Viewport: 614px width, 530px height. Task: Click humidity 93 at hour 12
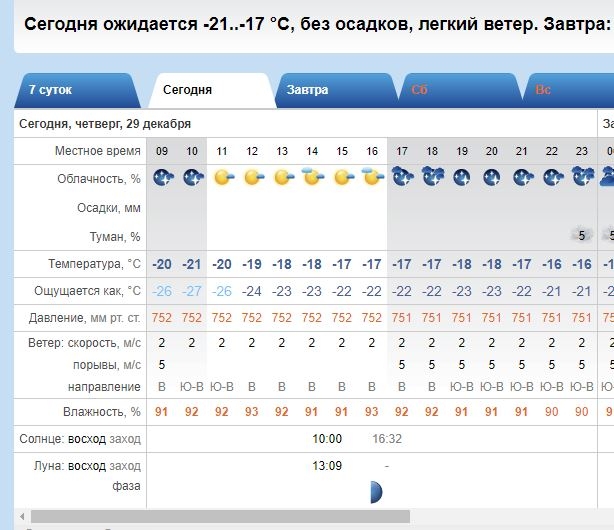tap(252, 412)
